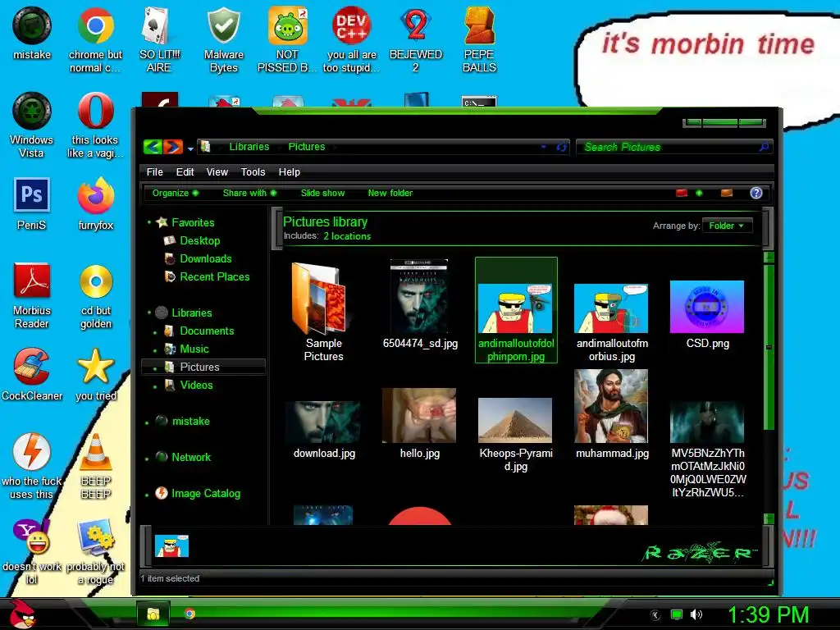
Task: Click the 2 locations link
Action: 347,236
